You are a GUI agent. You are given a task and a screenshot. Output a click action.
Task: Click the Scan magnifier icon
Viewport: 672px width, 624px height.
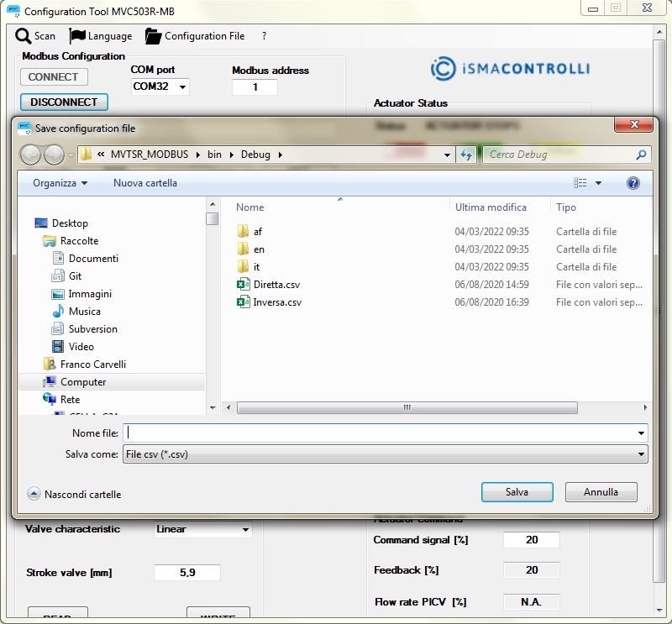(x=23, y=36)
